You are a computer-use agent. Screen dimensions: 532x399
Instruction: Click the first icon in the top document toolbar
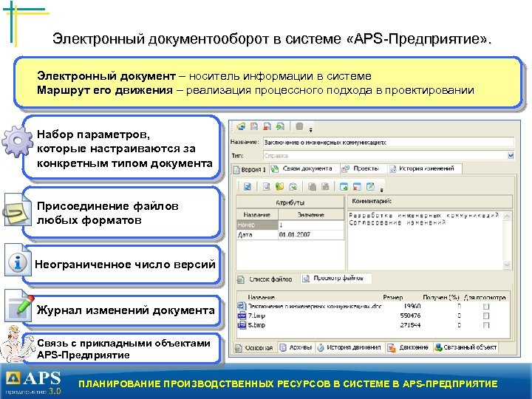pyautogui.click(x=241, y=126)
